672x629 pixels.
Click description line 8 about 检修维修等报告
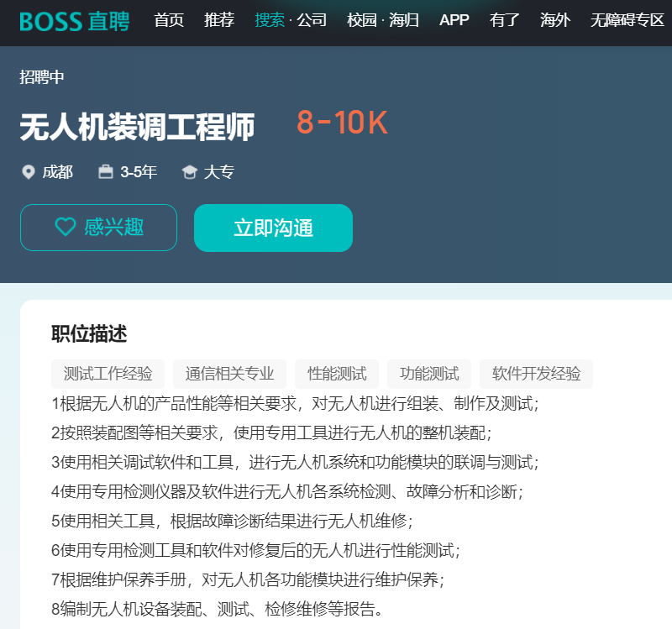pos(217,609)
